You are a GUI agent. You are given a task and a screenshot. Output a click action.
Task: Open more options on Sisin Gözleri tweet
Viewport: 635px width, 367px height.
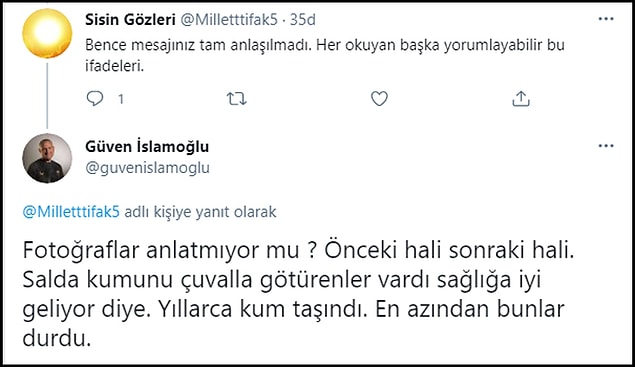pos(606,19)
